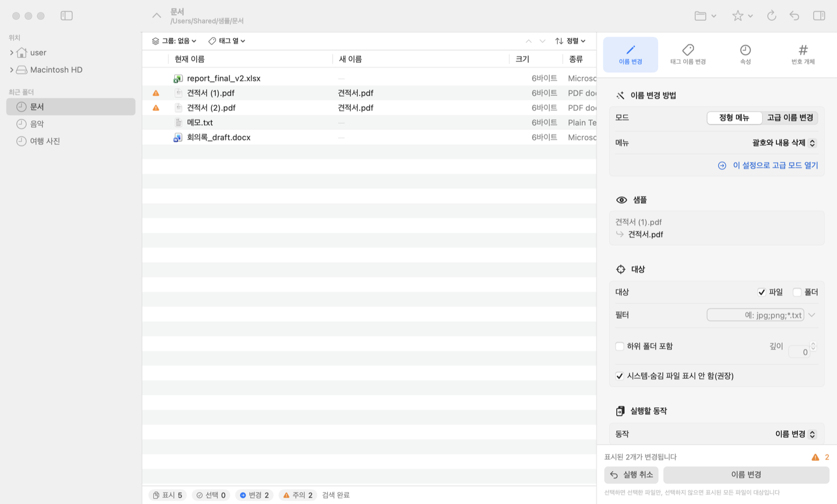Screen dimensions: 837x504
Task: Switch to the 태그 이름 변경 tab
Action: tap(688, 54)
